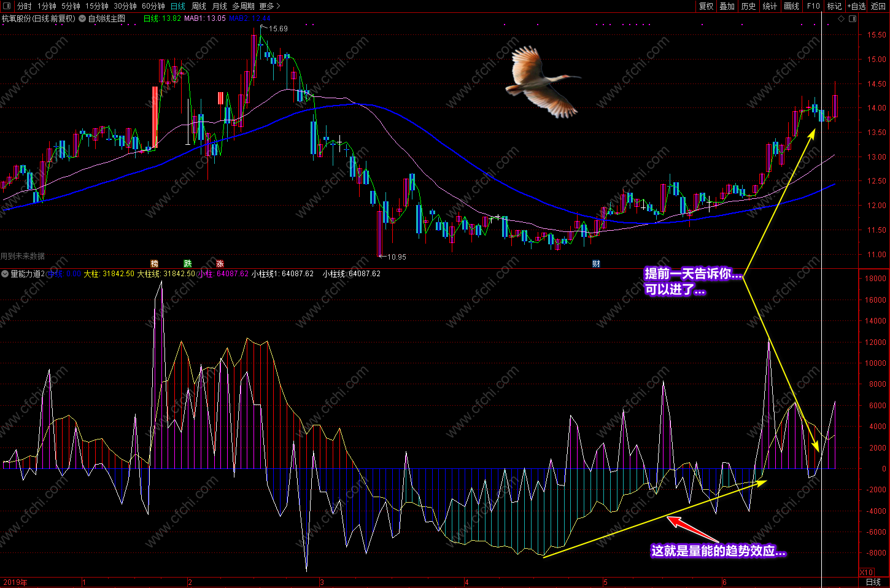Click the X10 scale multiplier icon

tap(866, 572)
